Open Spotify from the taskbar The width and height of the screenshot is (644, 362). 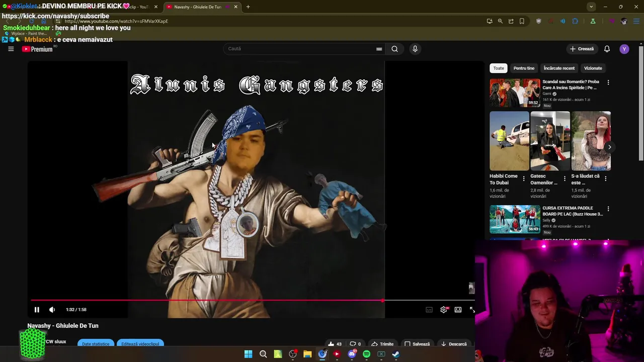pyautogui.click(x=366, y=354)
